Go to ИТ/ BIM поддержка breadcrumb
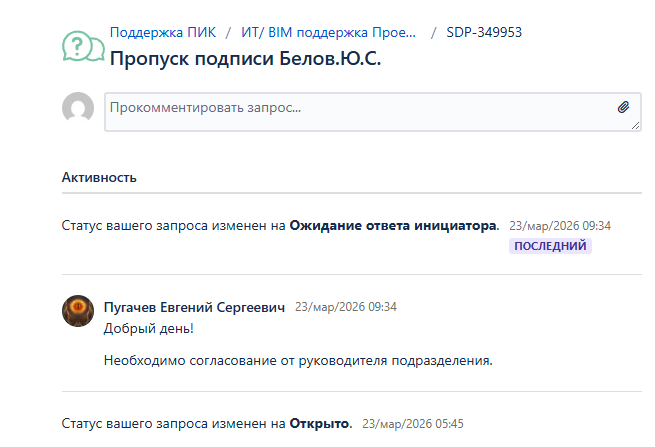Screen dimensions: 655x447 329,32
